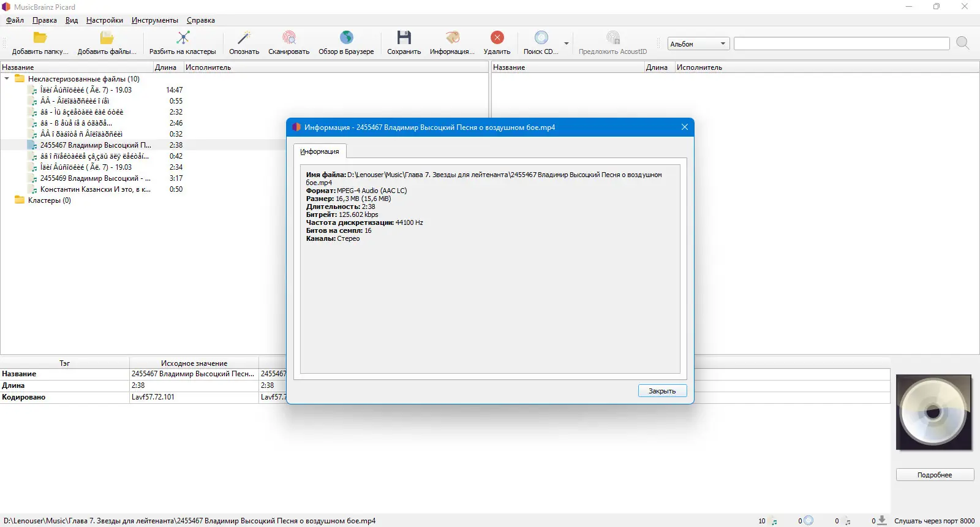Click the search magnifier icon in toolbar
This screenshot has width=980, height=527.
click(x=963, y=43)
